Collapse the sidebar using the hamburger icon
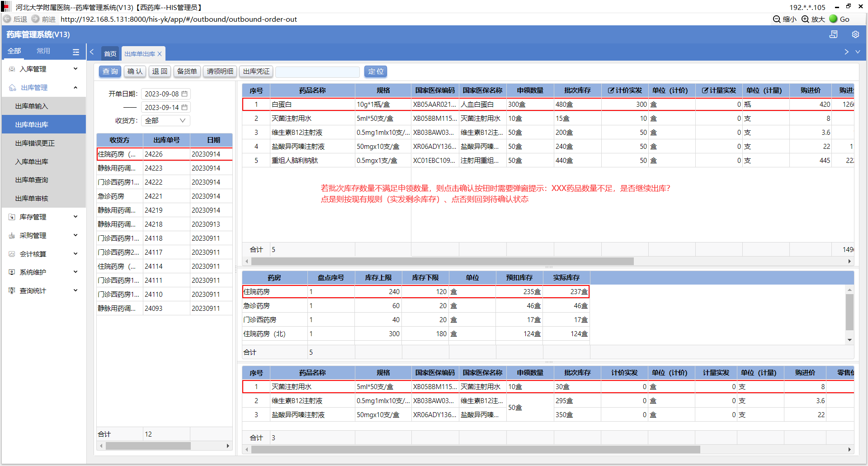This screenshot has width=868, height=466. [76, 52]
